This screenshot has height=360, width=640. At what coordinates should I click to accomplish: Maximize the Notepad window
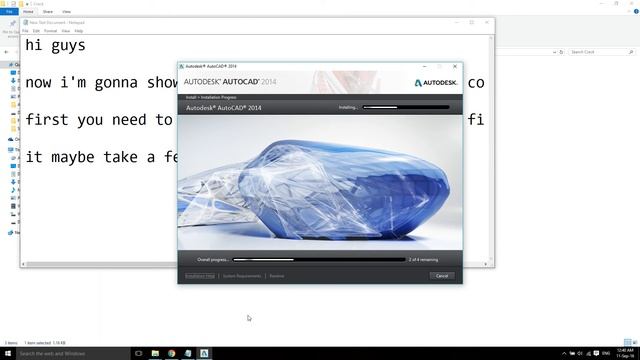pos(471,22)
